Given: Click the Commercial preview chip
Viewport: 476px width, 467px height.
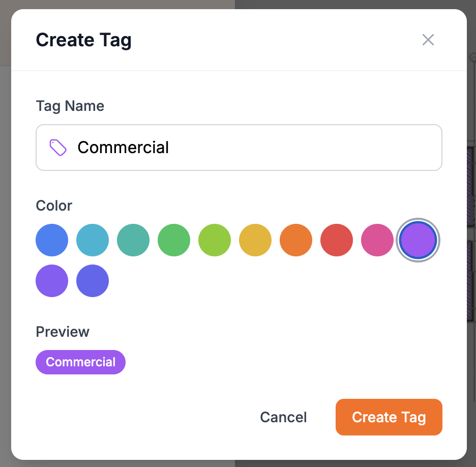Looking at the screenshot, I should 80,362.
